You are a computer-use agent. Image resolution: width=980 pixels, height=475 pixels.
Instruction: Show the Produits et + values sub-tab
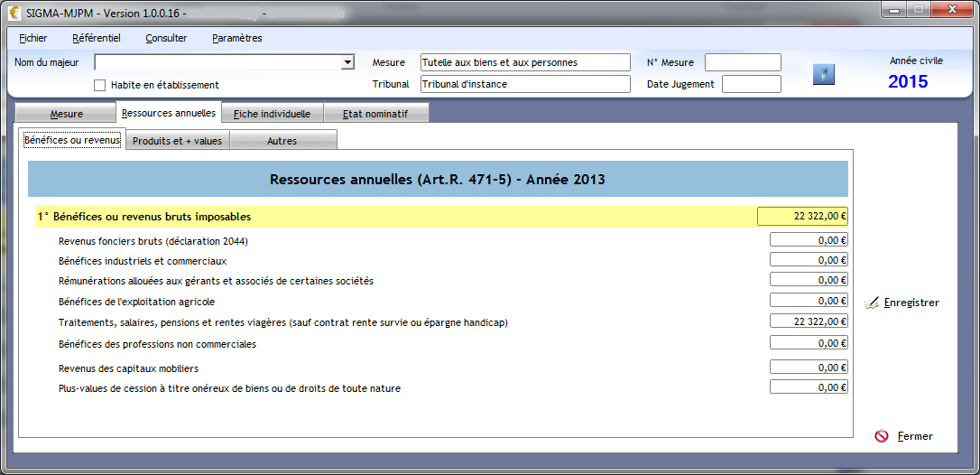[177, 141]
